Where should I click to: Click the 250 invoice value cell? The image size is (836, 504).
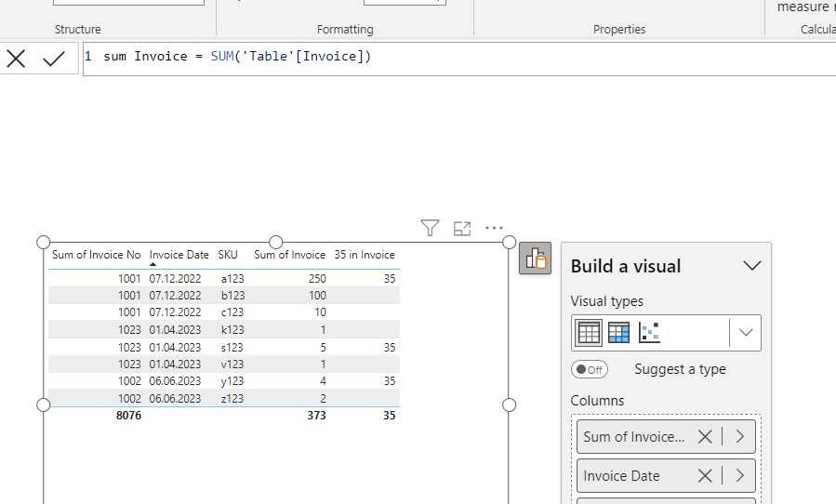317,278
